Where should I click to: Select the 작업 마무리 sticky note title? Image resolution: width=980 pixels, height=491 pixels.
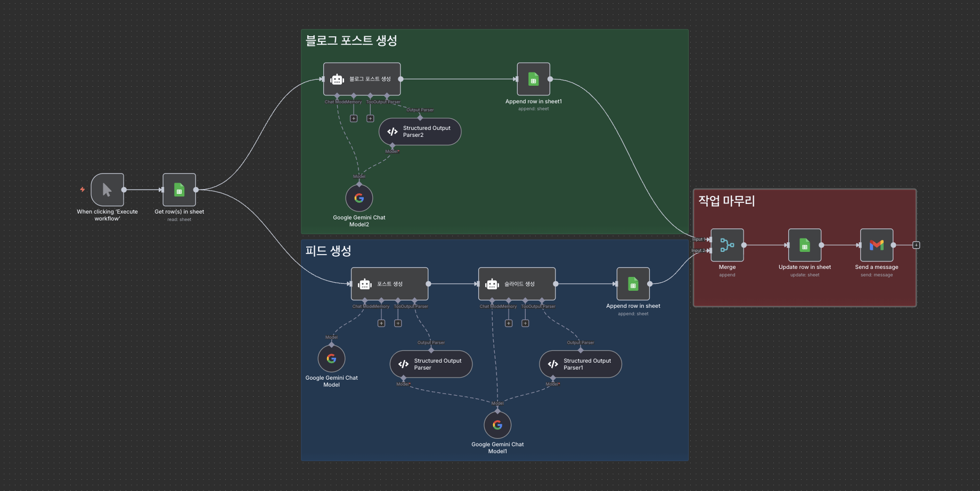tap(726, 201)
